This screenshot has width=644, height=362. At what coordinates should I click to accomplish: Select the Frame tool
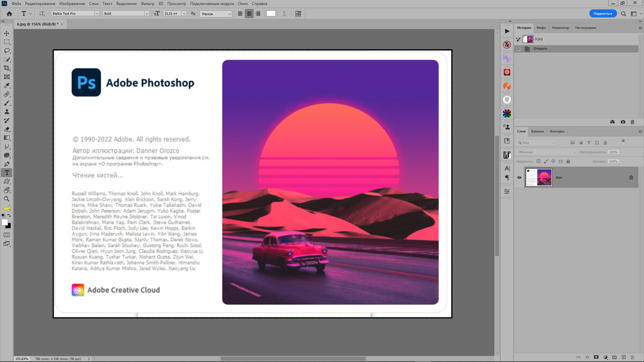[x=7, y=77]
